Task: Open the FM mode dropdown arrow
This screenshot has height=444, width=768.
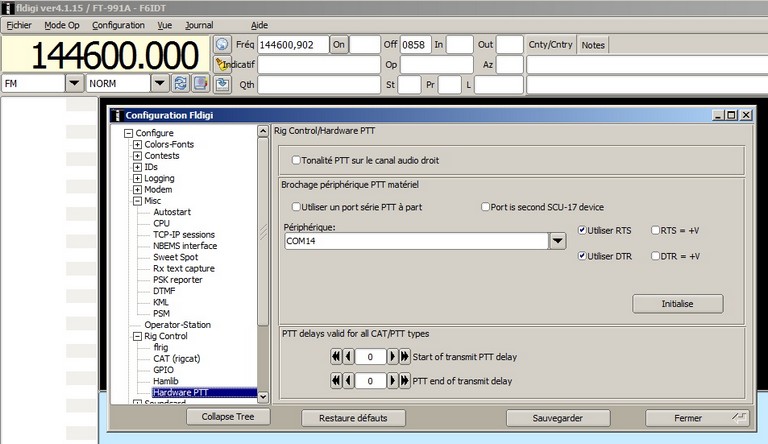Action: [74, 83]
